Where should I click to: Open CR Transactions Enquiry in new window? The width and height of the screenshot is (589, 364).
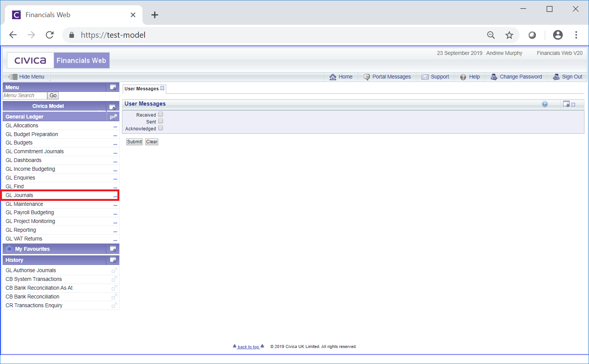pos(114,306)
